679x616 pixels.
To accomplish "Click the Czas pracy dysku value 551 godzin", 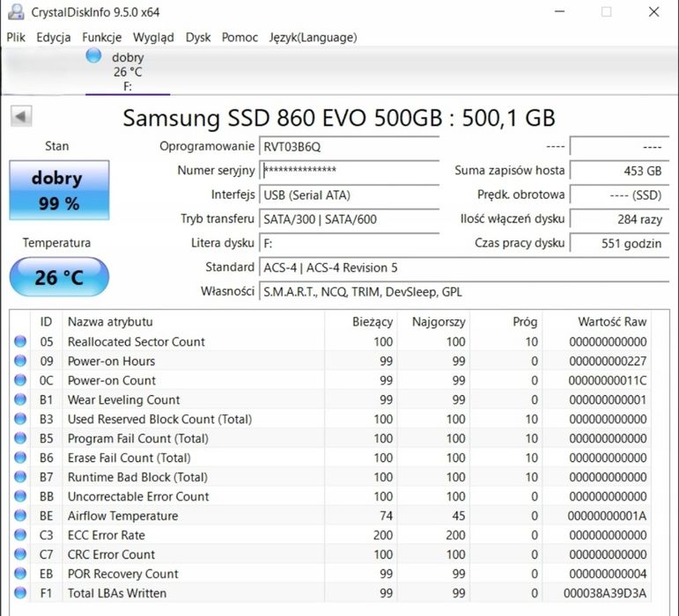I will click(x=620, y=243).
